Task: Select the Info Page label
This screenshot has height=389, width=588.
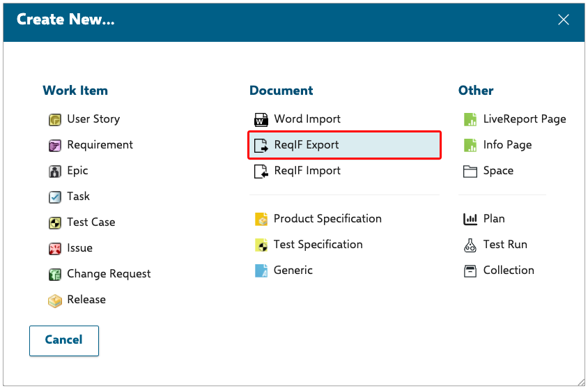Action: (507, 145)
